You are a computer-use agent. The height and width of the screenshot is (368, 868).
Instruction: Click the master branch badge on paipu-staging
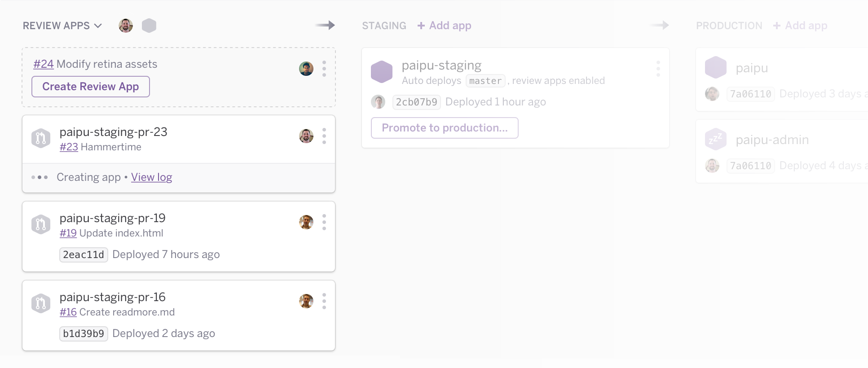(x=485, y=81)
